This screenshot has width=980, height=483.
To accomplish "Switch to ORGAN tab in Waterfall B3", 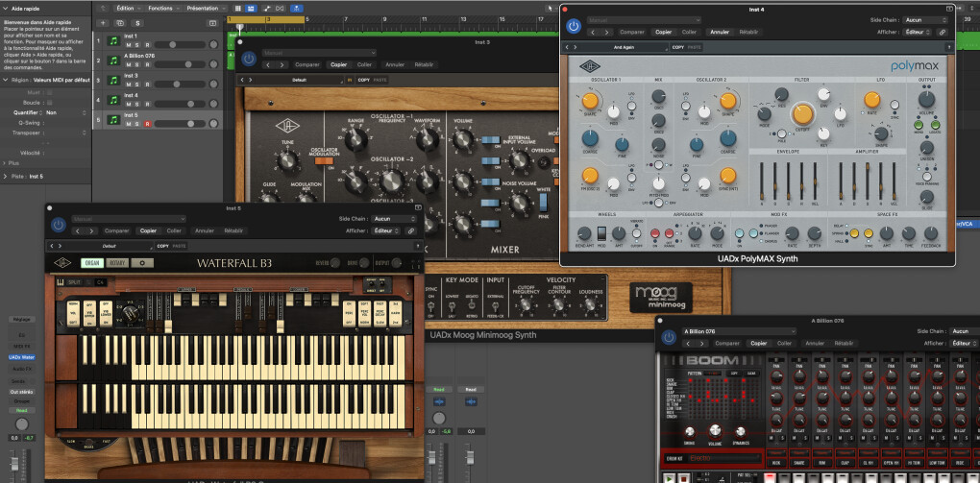I will pos(92,263).
